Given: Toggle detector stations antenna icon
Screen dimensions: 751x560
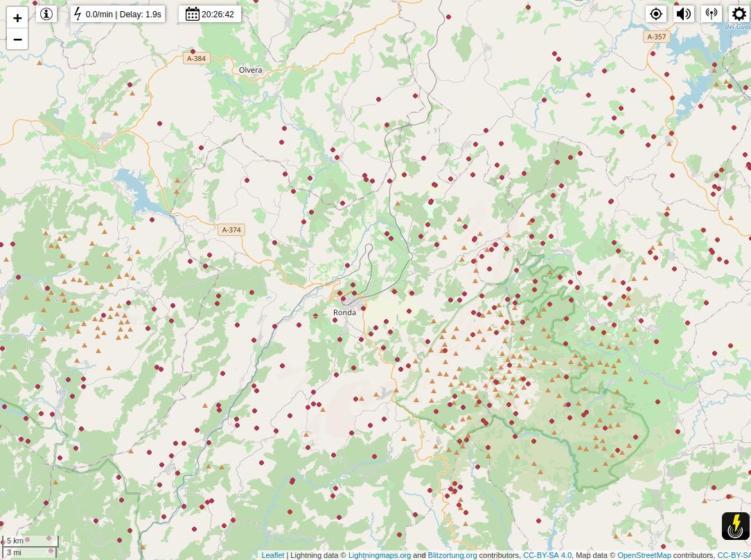Looking at the screenshot, I should pyautogui.click(x=712, y=14).
